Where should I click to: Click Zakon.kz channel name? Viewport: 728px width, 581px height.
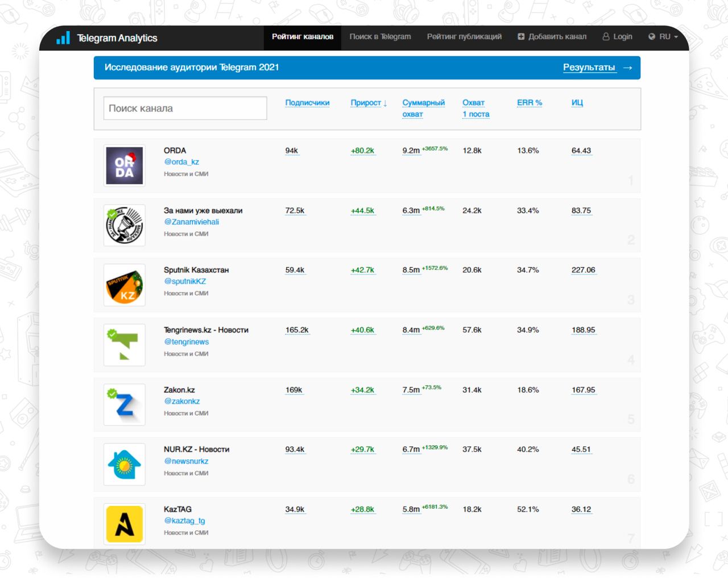tap(179, 390)
